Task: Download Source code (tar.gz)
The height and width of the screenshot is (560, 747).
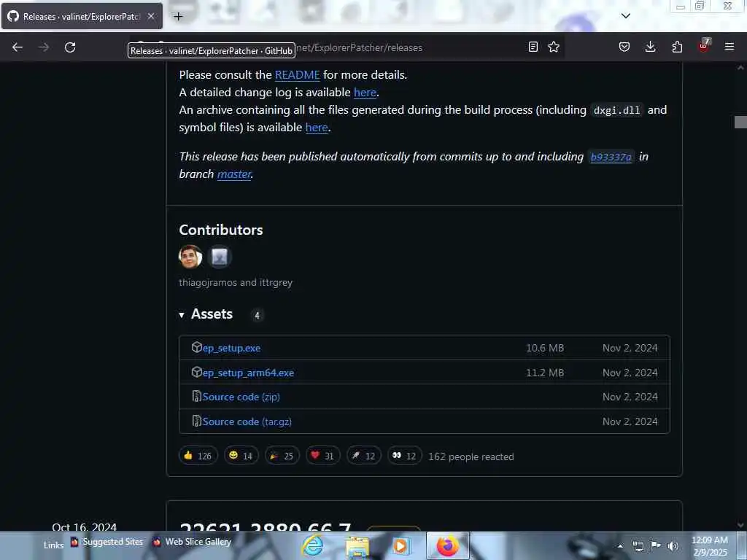Action: tap(247, 422)
